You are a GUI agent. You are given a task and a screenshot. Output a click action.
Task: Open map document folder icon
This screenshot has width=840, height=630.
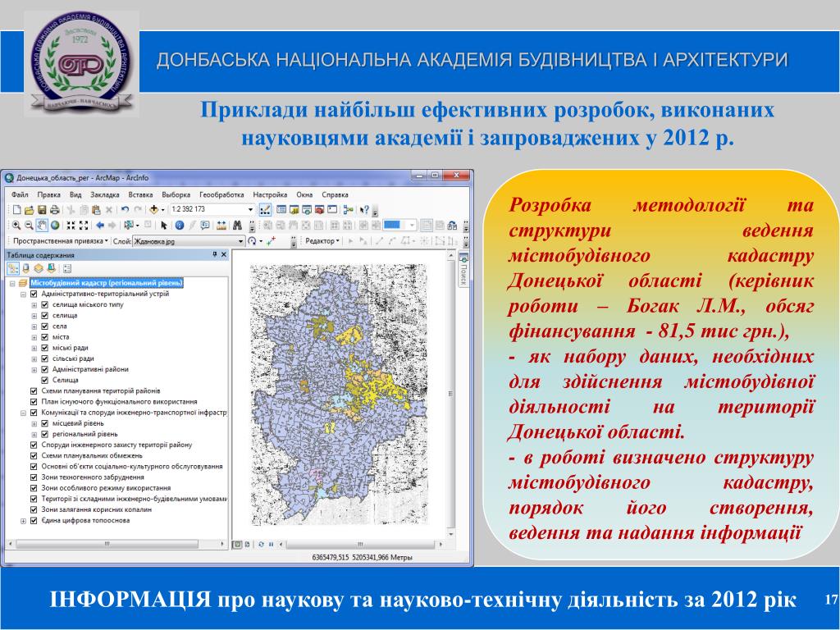pyautogui.click(x=29, y=210)
